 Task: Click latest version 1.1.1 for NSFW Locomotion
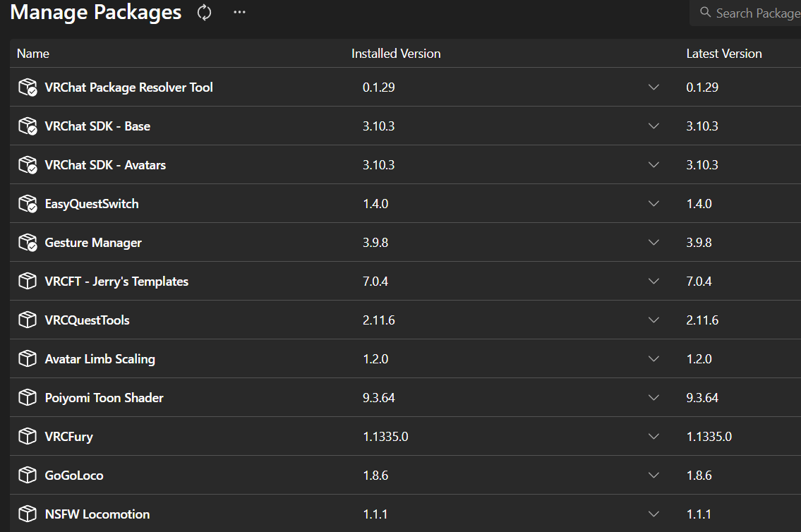[x=699, y=514]
